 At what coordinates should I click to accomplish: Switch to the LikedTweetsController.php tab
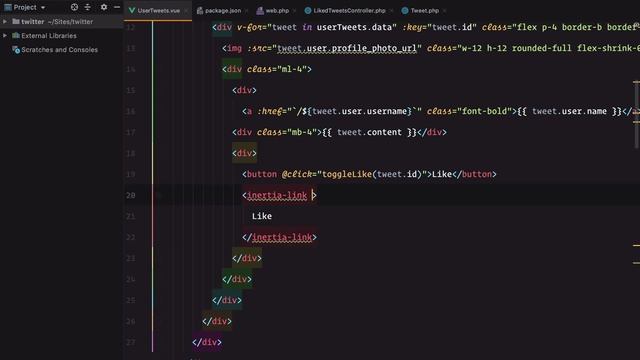tap(349, 11)
